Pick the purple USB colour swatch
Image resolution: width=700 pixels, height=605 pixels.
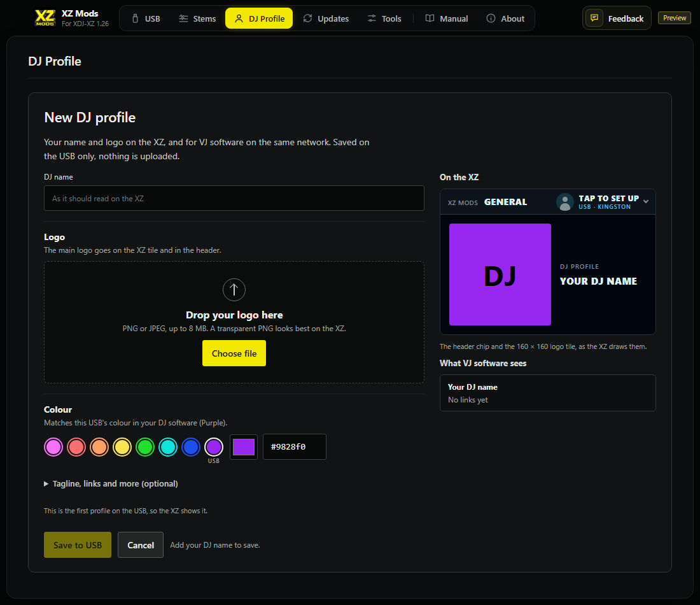coord(214,447)
